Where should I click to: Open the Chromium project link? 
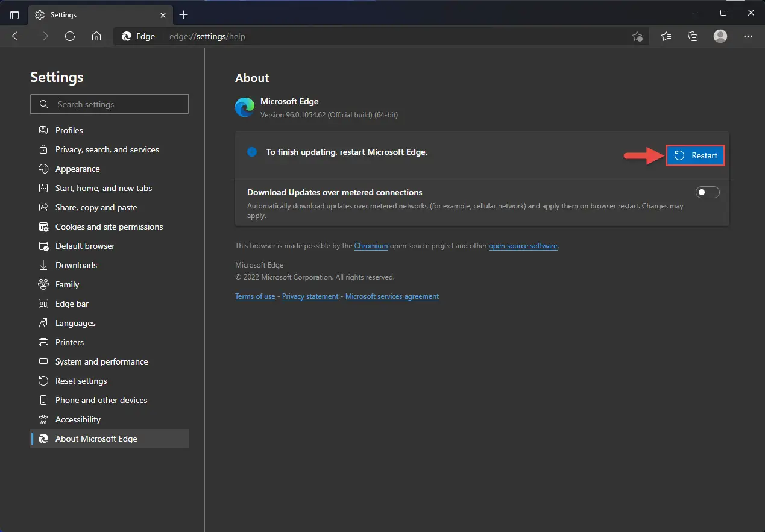click(x=371, y=246)
